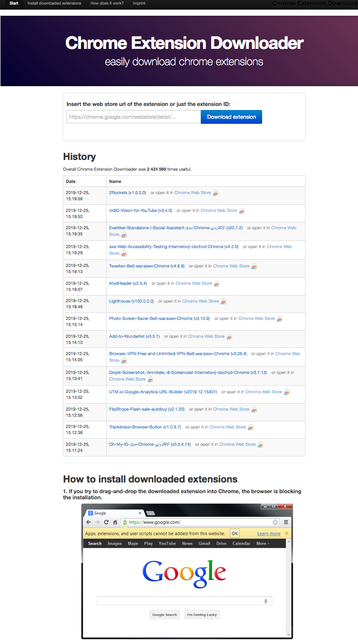Click the Web Store icon beside 2Rockets

point(216,193)
